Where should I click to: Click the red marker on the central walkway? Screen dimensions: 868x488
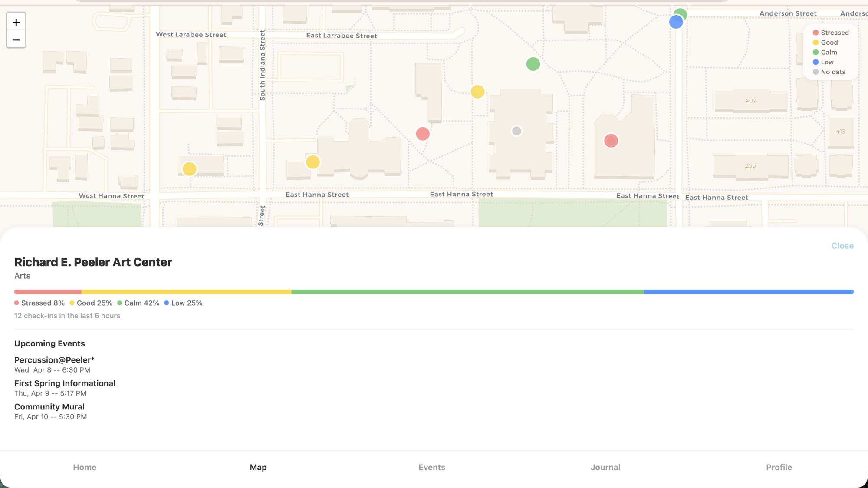pos(423,134)
